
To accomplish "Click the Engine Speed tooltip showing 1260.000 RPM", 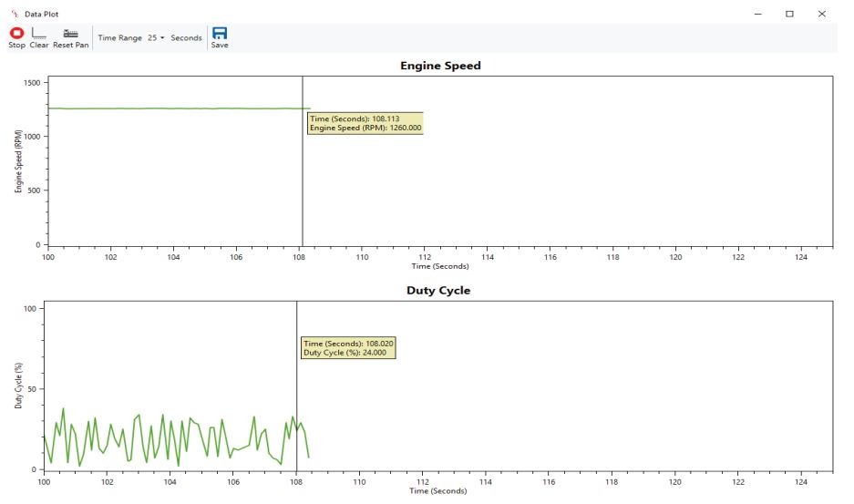I will tap(365, 123).
